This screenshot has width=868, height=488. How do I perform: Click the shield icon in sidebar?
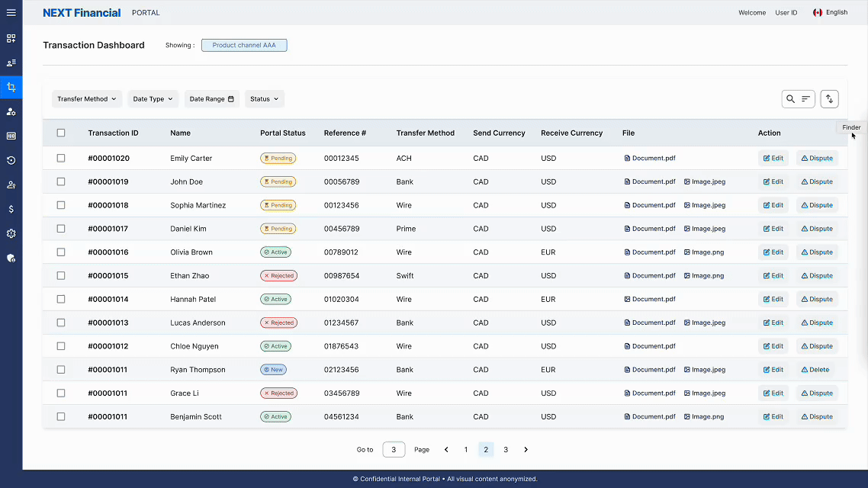pos(11,258)
